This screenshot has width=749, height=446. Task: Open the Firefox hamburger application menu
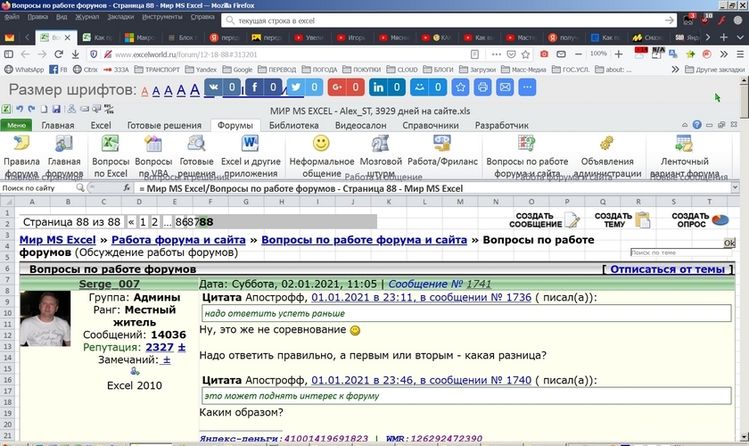point(740,54)
